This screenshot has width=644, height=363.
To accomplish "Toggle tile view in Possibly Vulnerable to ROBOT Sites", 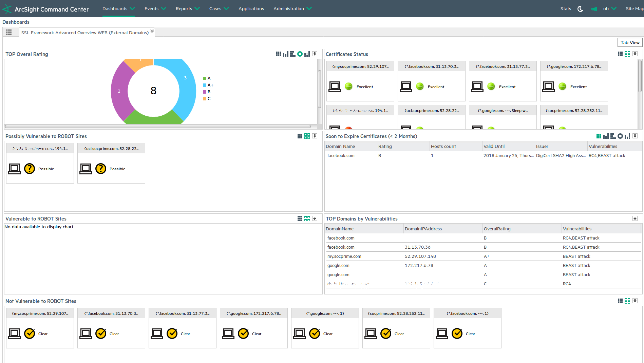I will tap(307, 136).
